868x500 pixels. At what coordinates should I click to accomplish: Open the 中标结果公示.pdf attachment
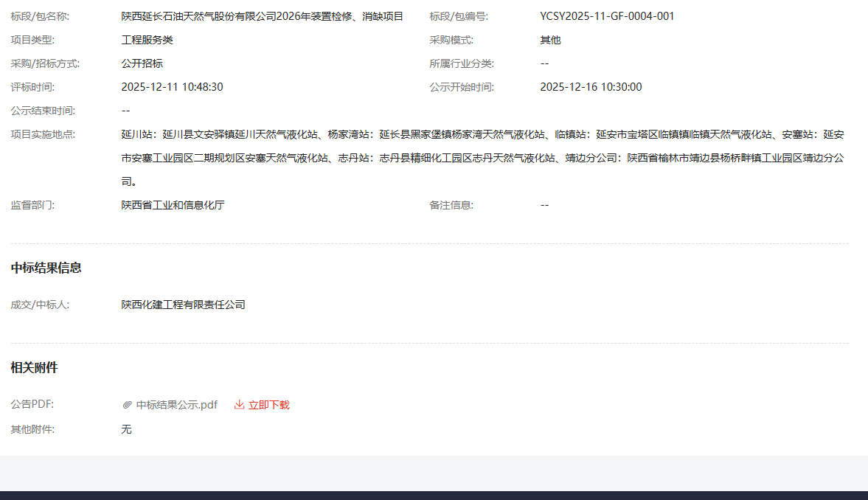pyautogui.click(x=176, y=405)
